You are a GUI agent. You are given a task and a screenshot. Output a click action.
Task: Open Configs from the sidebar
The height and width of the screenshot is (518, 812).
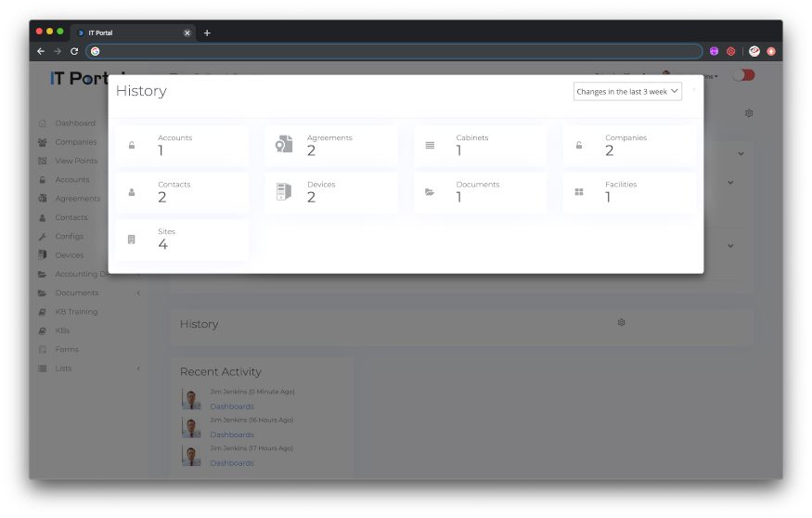[69, 236]
